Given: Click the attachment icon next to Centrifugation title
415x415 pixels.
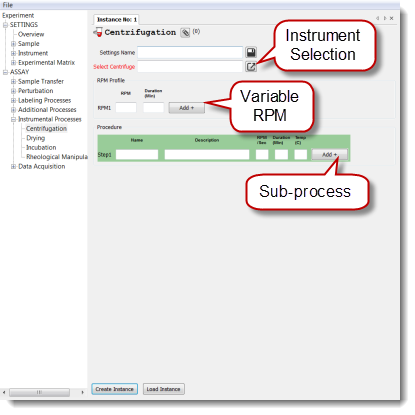Looking at the screenshot, I should (x=185, y=32).
